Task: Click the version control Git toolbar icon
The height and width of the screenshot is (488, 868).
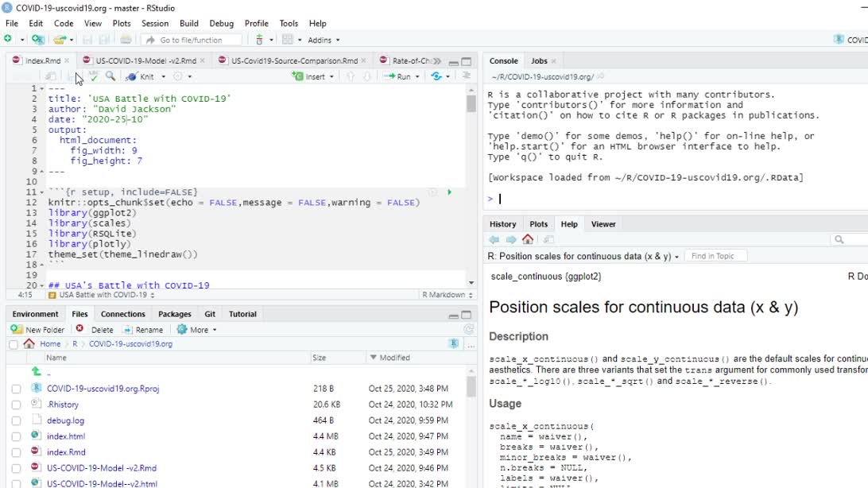Action: (260, 40)
